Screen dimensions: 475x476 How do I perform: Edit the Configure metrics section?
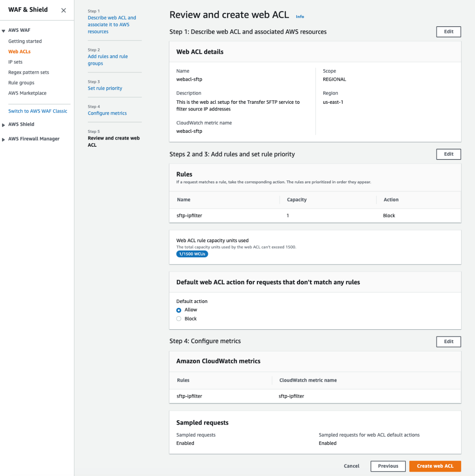448,341
